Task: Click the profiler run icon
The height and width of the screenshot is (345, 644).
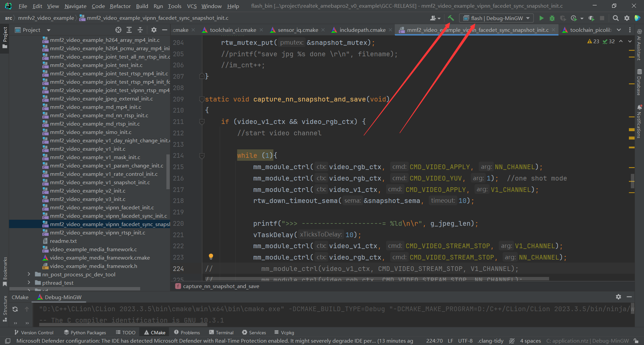Action: coord(574,18)
